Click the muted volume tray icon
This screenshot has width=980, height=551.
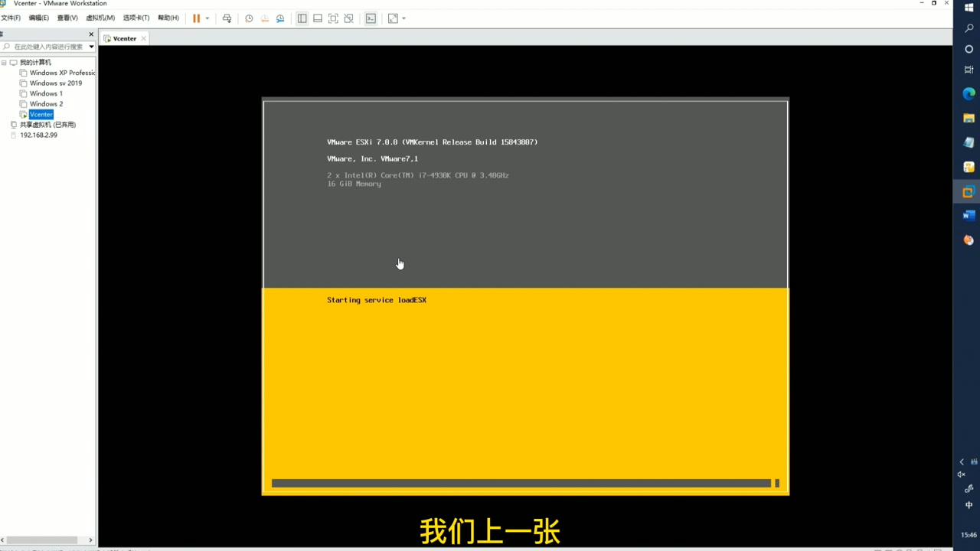pyautogui.click(x=962, y=474)
